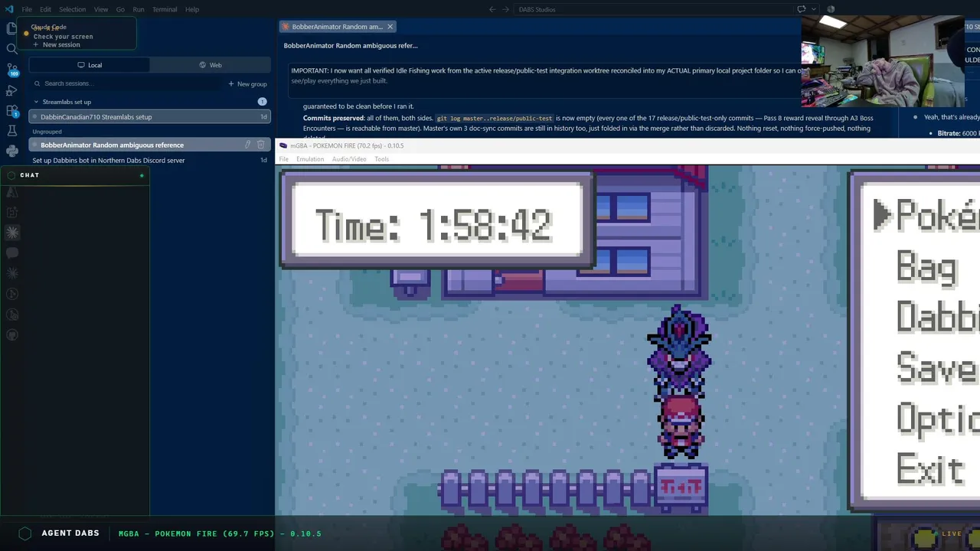The height and width of the screenshot is (551, 980).
Task: Switch to the Local sessions tab
Action: pos(90,65)
